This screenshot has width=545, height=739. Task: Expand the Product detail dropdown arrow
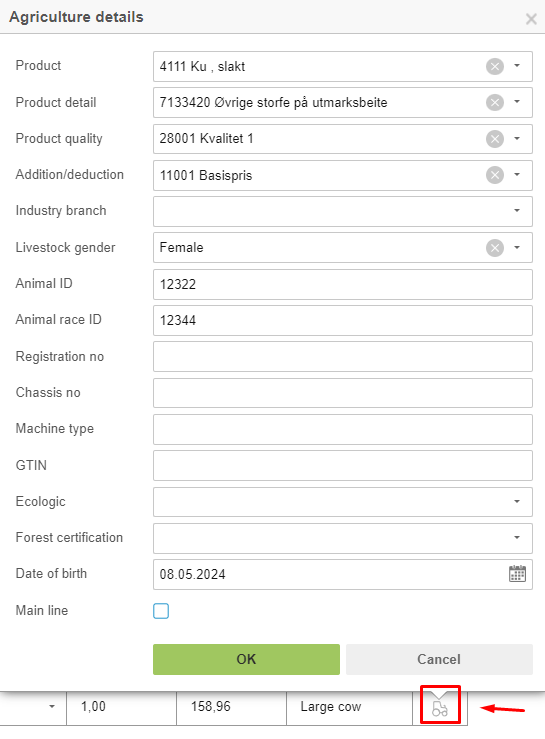click(x=517, y=102)
